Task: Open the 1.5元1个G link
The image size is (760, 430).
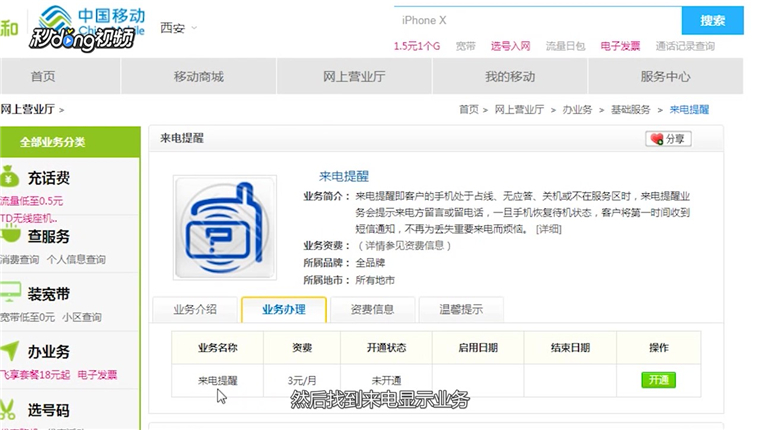Action: [417, 47]
